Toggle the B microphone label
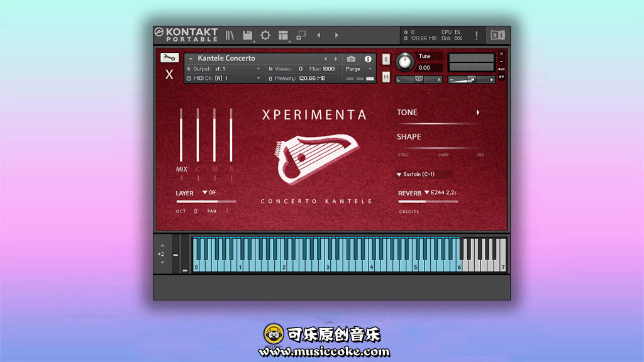 [x=231, y=169]
